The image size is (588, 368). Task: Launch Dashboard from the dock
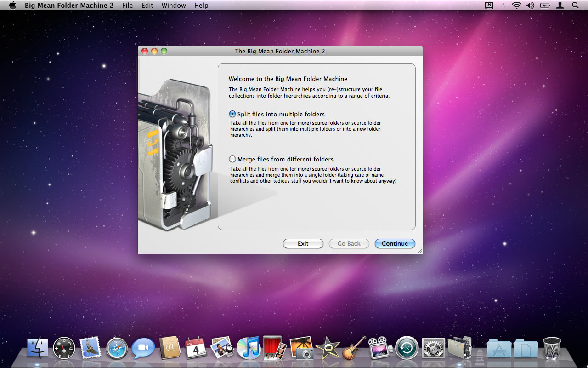tap(64, 348)
